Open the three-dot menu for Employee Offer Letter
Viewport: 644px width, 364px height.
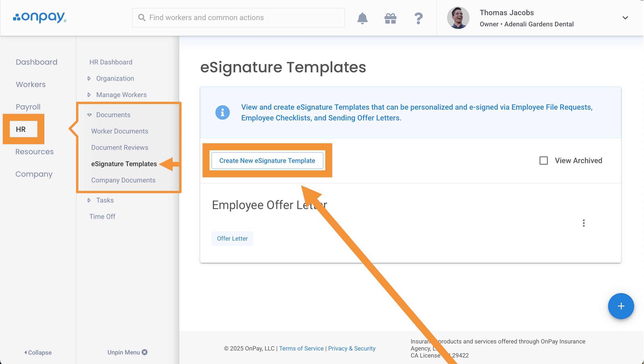click(584, 223)
